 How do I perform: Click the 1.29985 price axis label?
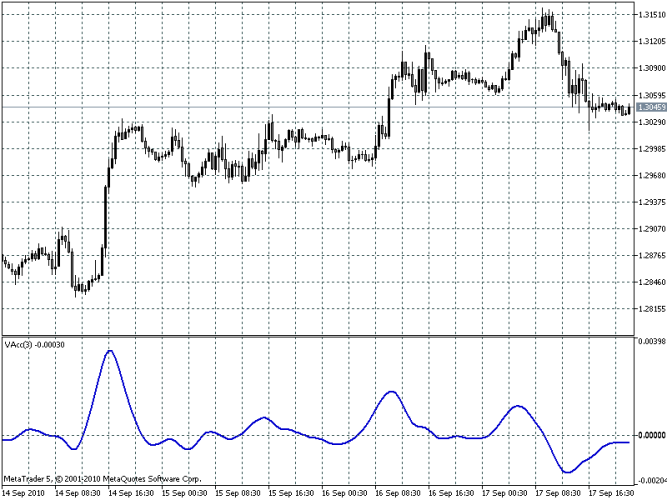tap(652, 149)
